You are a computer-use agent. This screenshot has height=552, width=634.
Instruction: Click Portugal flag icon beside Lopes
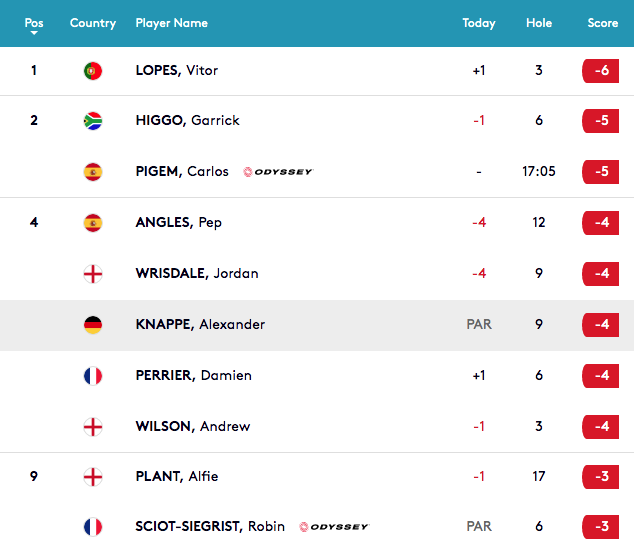tap(93, 71)
